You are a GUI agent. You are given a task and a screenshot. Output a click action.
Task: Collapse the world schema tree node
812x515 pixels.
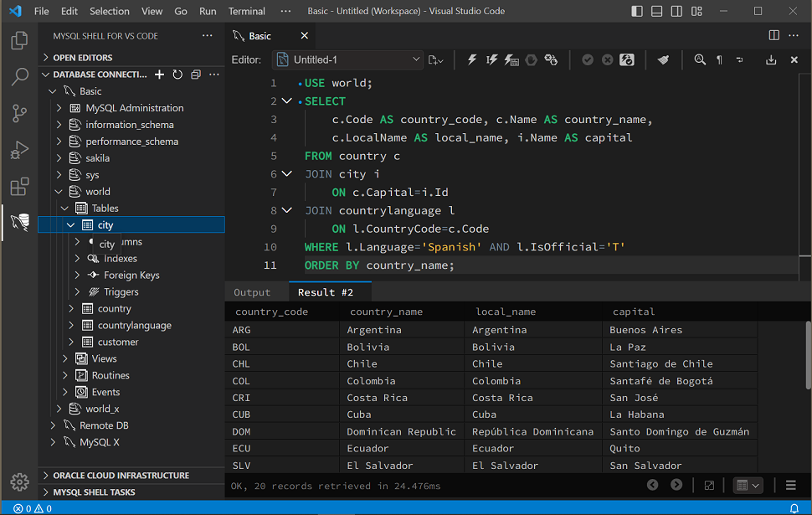(59, 192)
